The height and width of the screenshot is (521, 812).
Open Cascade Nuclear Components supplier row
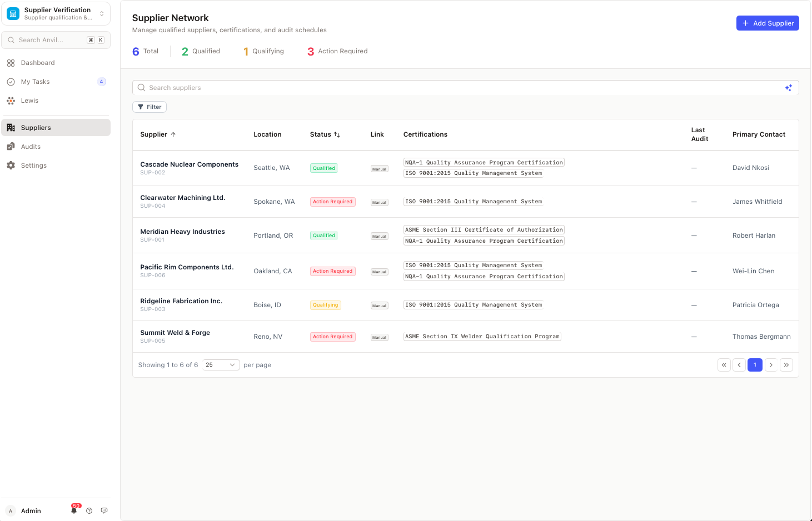pos(465,168)
